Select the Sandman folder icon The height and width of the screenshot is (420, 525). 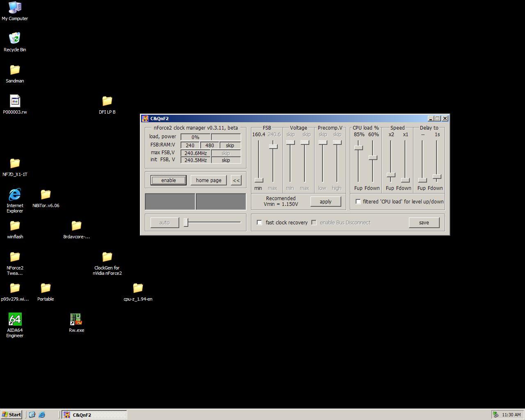[x=15, y=73]
